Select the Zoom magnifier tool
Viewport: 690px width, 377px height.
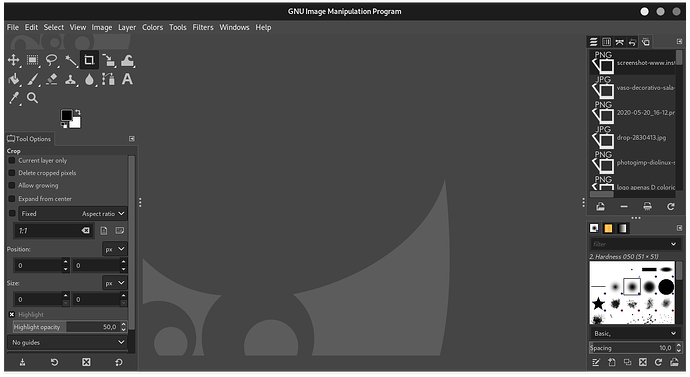click(x=33, y=98)
